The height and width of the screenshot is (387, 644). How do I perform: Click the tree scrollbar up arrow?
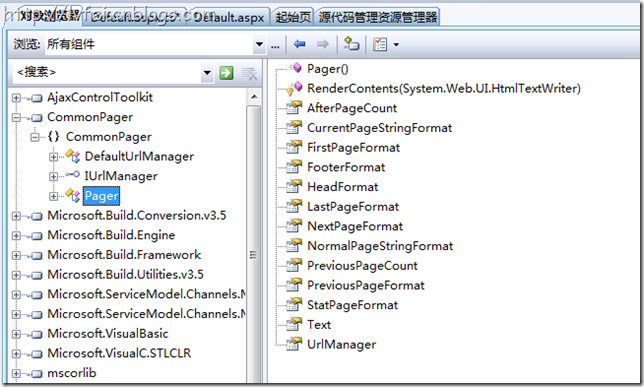point(254,97)
